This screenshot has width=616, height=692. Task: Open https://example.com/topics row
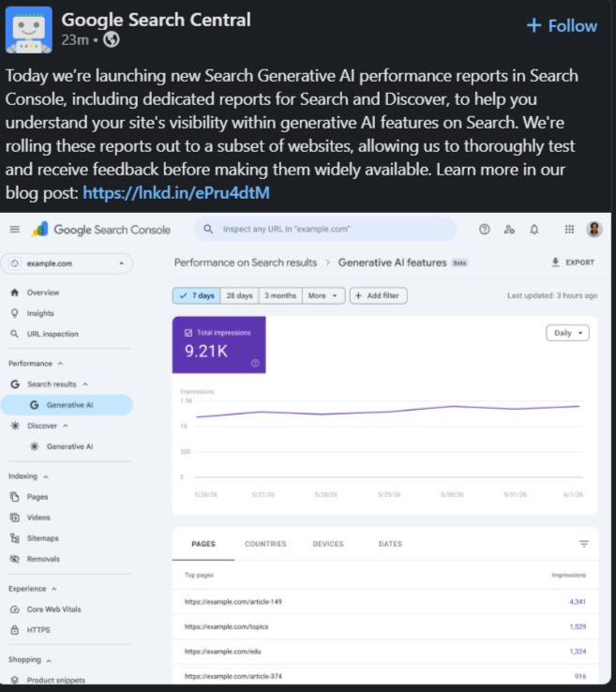[x=384, y=626]
